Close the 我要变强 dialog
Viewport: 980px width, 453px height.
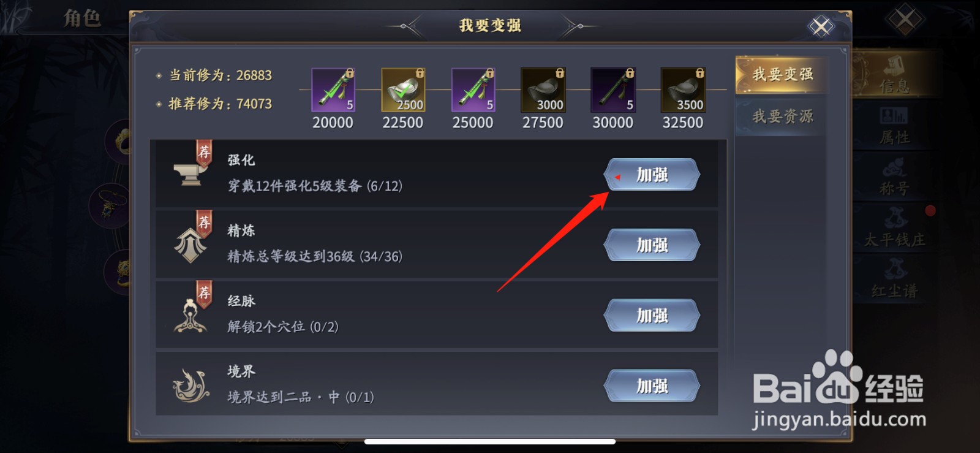point(821,26)
